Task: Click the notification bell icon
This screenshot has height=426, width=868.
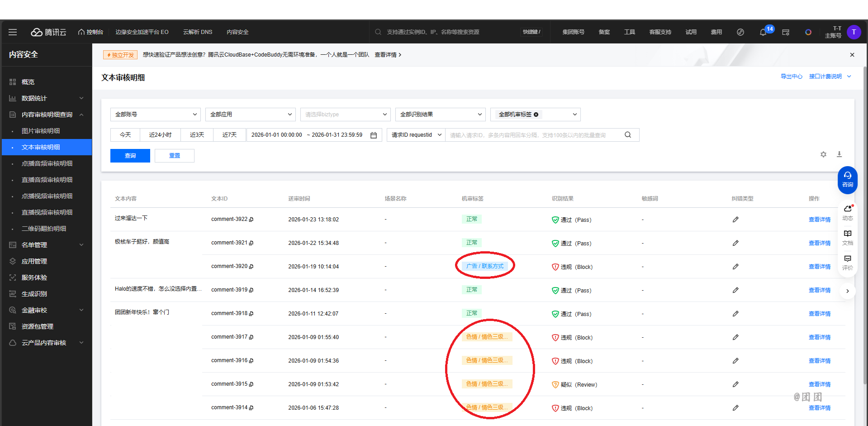Action: tap(763, 32)
